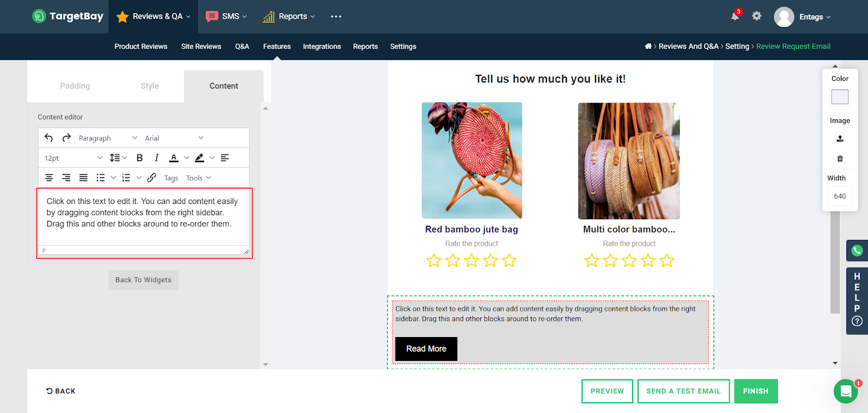
Task: Click the user avatar icon
Action: (784, 17)
